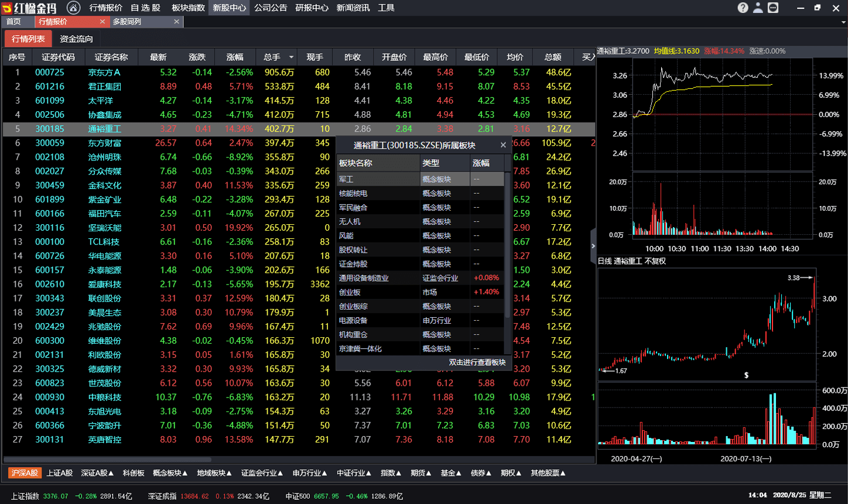Viewport: 848px width, 504px height.
Task: Click the 深证成指 status bar entry
Action: point(208,496)
